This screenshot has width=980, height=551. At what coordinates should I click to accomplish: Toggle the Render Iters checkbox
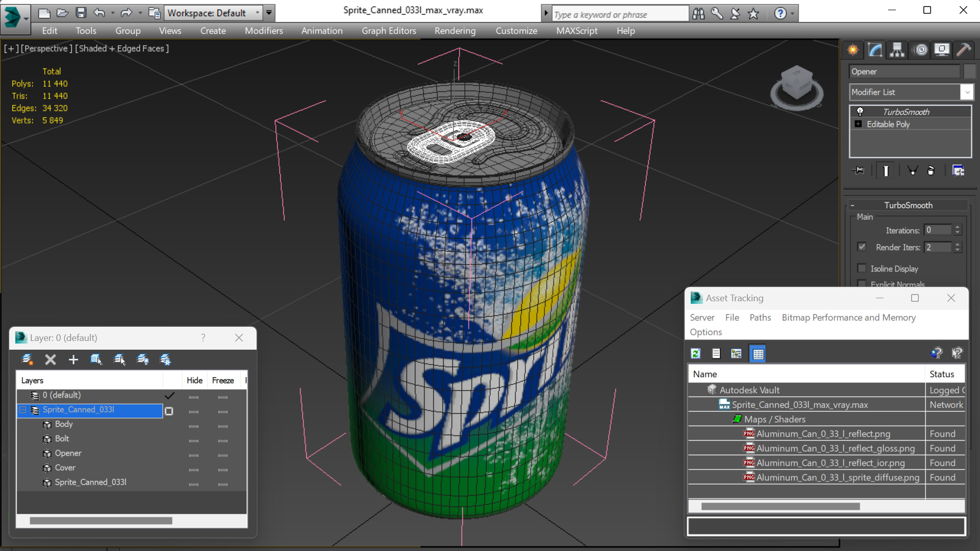[862, 247]
